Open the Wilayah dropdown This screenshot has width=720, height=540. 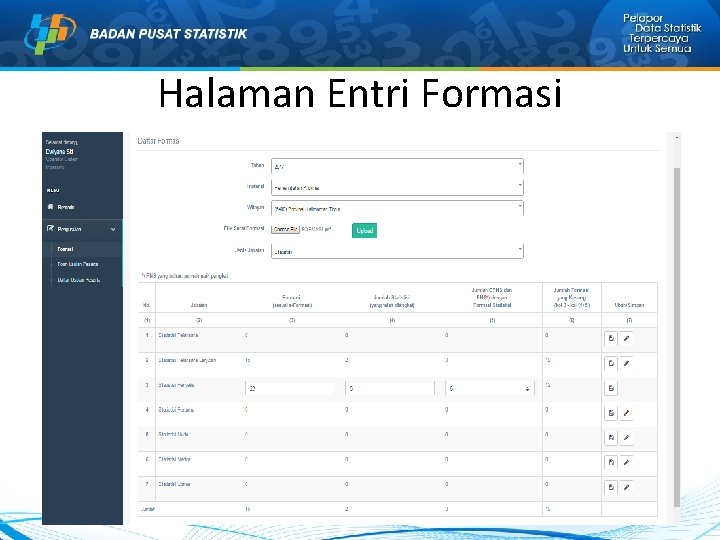point(397,208)
